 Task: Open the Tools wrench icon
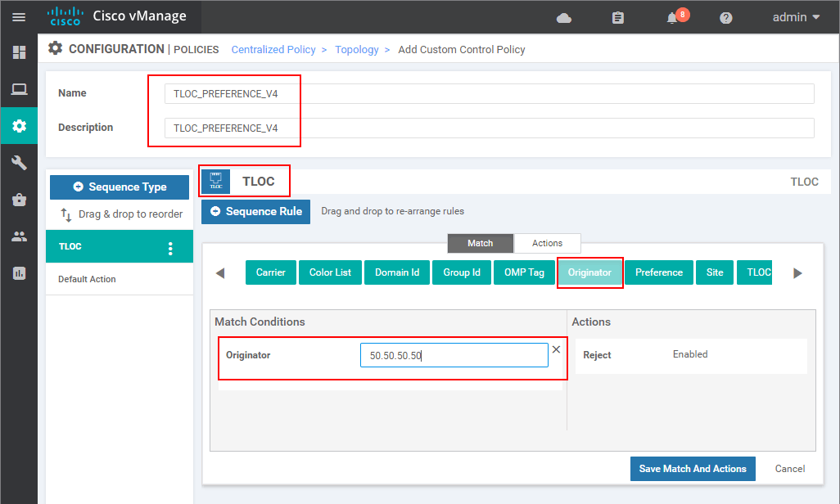point(18,163)
